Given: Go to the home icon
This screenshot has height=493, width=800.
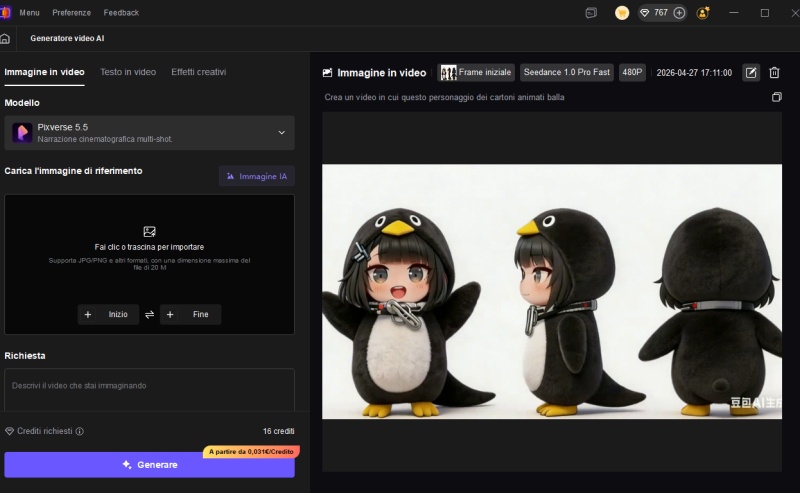Looking at the screenshot, I should 5,38.
